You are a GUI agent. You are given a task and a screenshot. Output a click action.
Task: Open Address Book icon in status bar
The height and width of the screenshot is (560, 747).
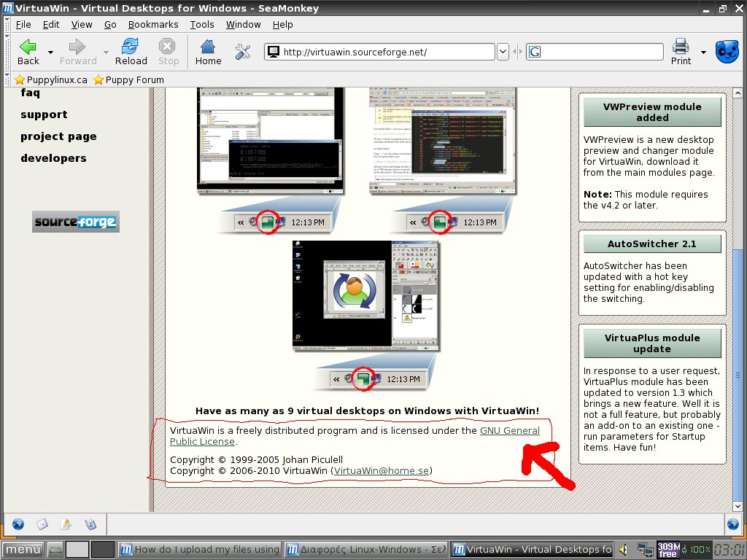coord(90,524)
